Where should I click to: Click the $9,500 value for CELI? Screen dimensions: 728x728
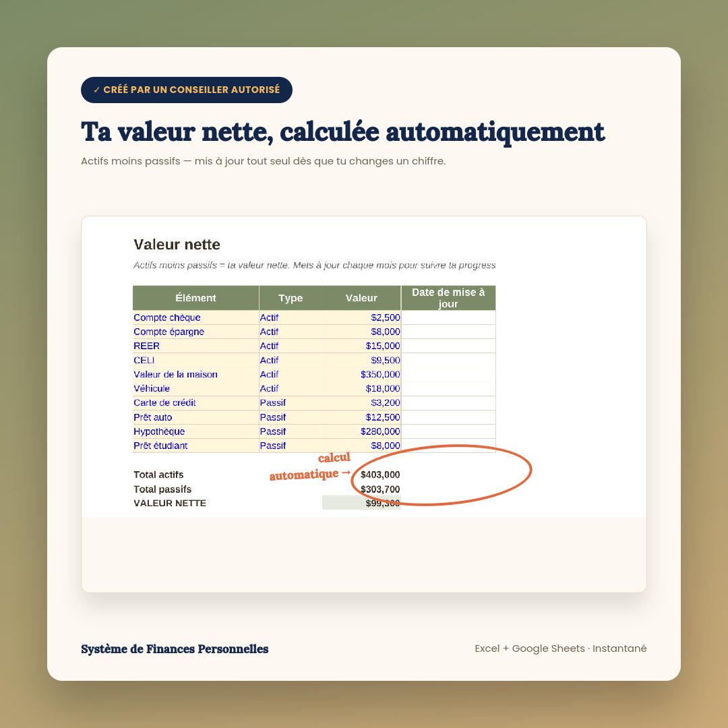pos(362,360)
